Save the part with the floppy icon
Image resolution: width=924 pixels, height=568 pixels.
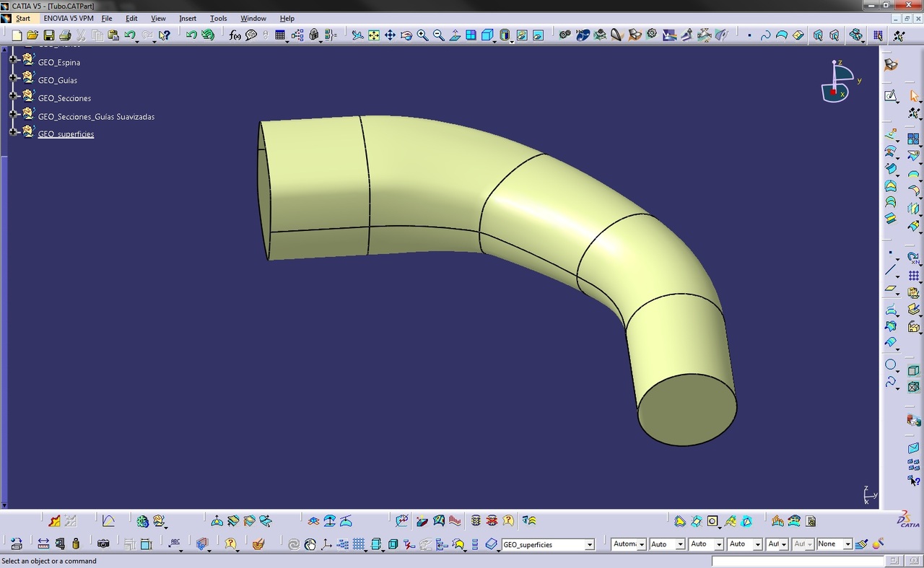49,35
